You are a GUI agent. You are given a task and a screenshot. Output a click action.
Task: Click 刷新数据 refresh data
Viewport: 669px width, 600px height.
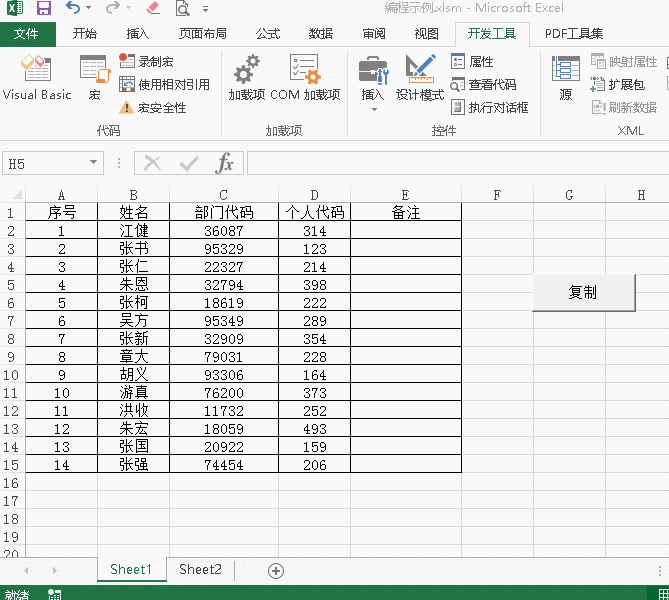pos(624,108)
